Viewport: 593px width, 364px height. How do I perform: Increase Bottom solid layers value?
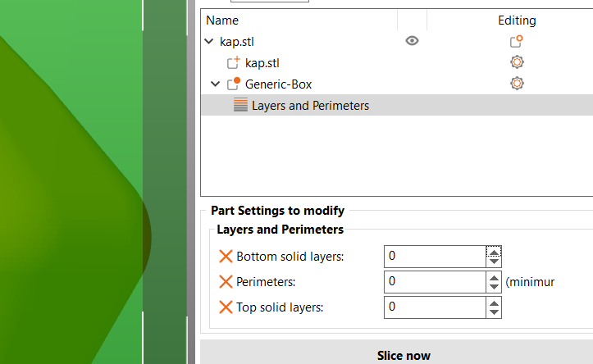pos(494,252)
